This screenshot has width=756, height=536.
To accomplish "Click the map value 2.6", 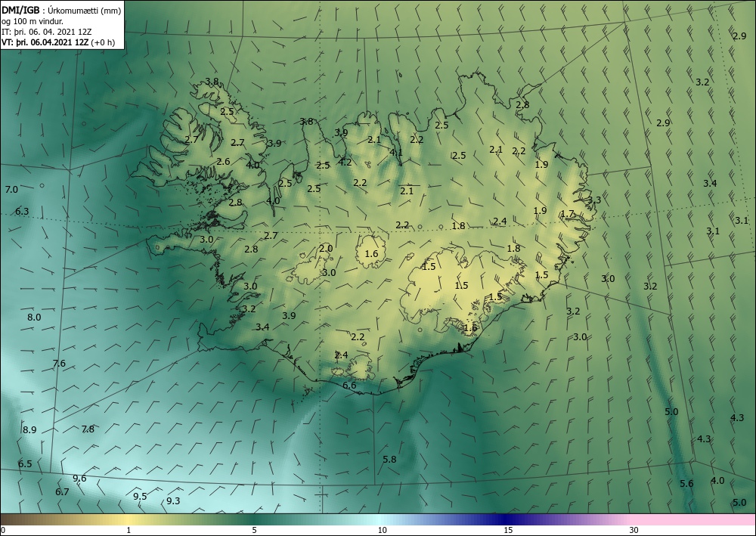I will pos(223,162).
